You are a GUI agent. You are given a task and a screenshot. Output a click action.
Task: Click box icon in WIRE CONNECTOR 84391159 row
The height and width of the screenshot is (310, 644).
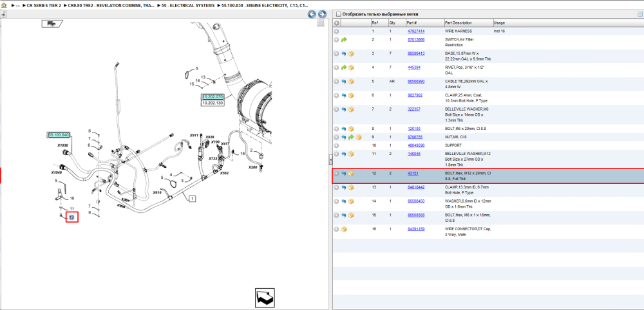pos(344,229)
